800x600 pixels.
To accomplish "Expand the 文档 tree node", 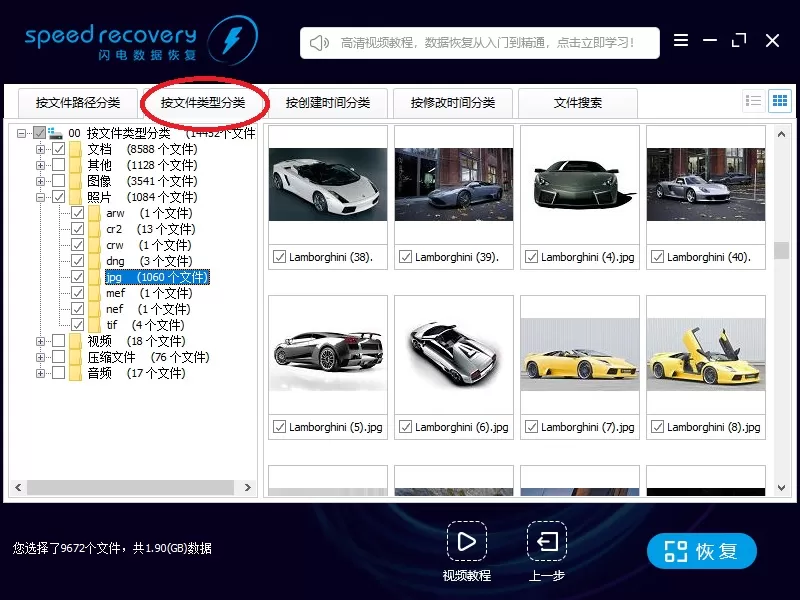I will [x=40, y=149].
